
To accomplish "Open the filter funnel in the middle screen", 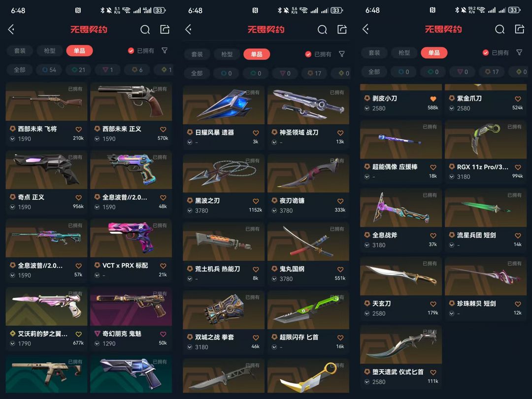I will (x=342, y=54).
